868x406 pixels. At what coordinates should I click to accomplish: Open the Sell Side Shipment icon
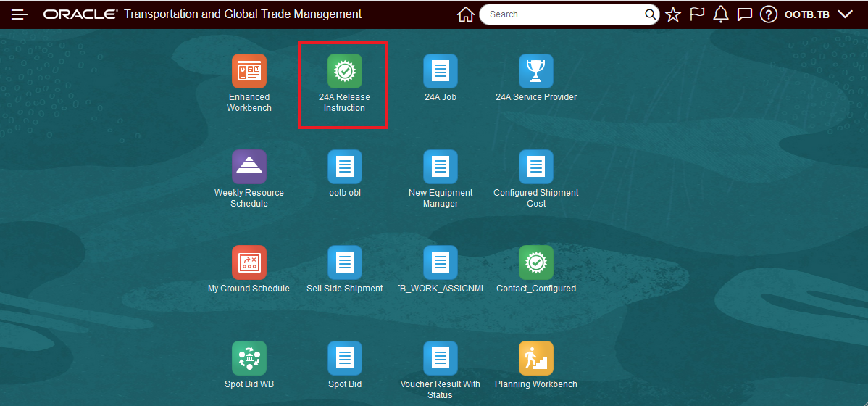tap(344, 262)
